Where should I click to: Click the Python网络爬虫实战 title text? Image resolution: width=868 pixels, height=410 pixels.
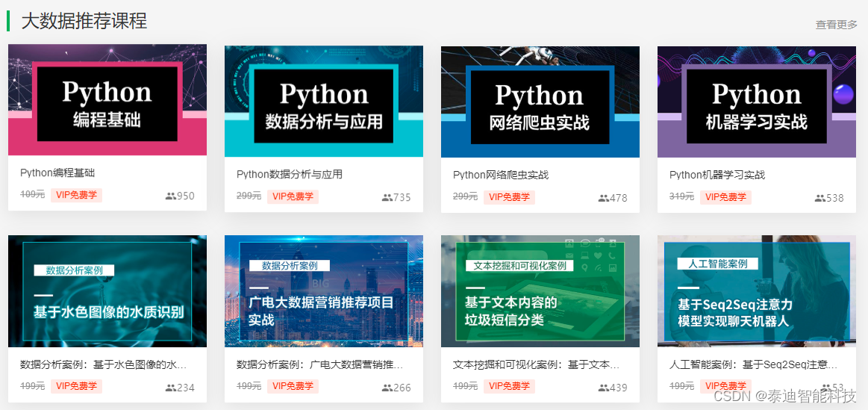pyautogui.click(x=501, y=175)
